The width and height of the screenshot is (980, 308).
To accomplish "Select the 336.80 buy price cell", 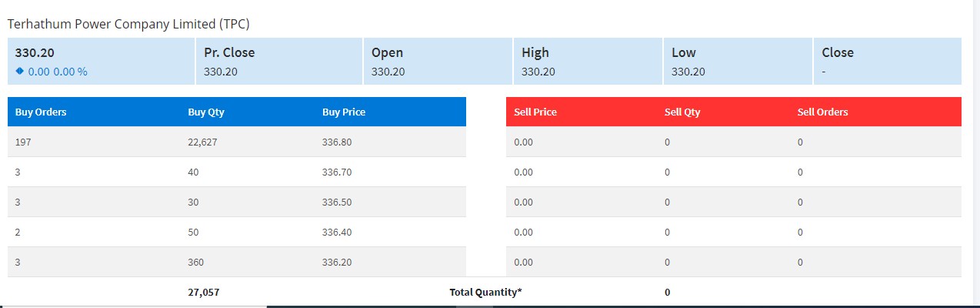I will pyautogui.click(x=337, y=142).
